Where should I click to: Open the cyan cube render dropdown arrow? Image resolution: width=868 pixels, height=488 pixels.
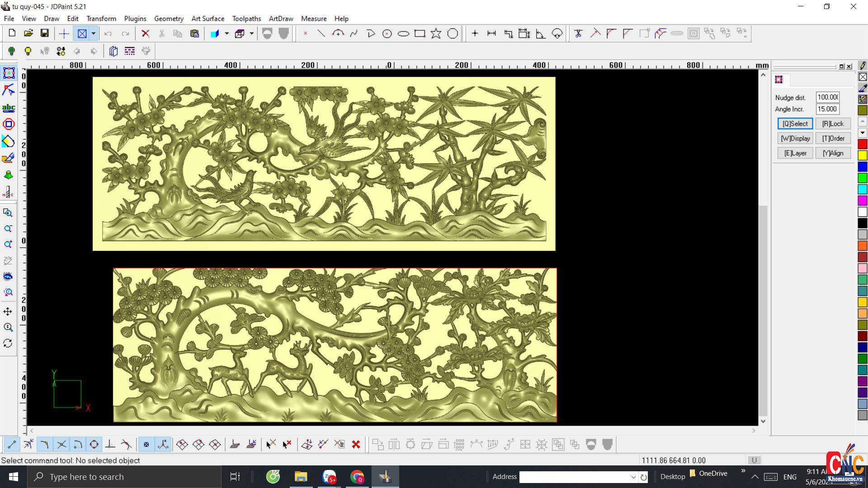click(x=226, y=33)
